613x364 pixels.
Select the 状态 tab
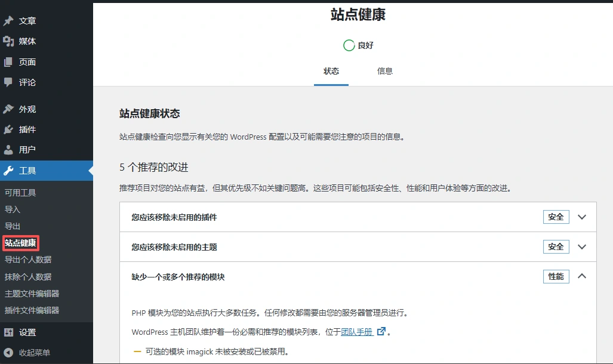click(x=331, y=71)
